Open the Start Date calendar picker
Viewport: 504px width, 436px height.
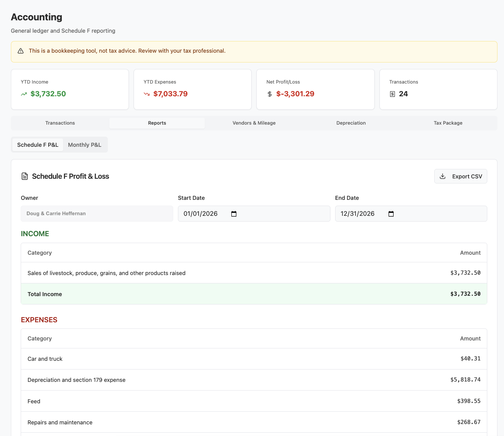234,214
